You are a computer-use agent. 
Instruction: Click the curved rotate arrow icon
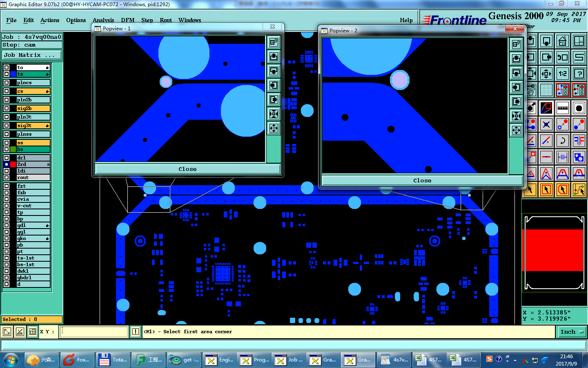pyautogui.click(x=563, y=141)
